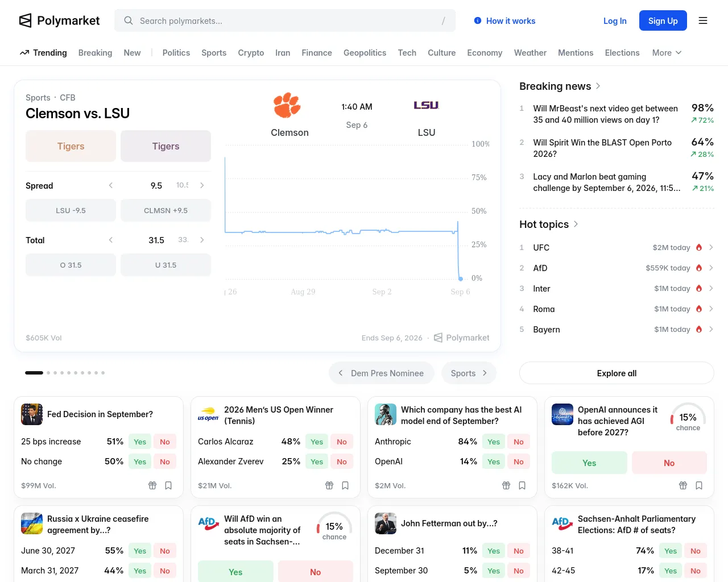The height and width of the screenshot is (582, 728).
Task: Click the Clemson paw logo
Action: [287, 105]
